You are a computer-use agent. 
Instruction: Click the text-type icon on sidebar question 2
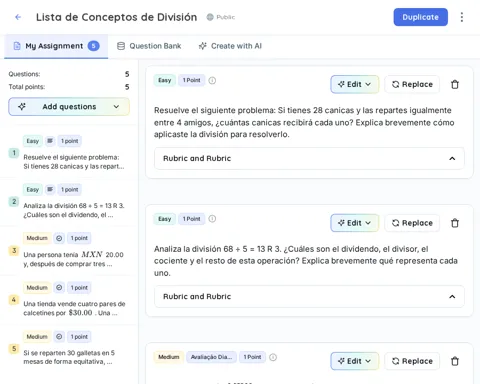coord(50,189)
